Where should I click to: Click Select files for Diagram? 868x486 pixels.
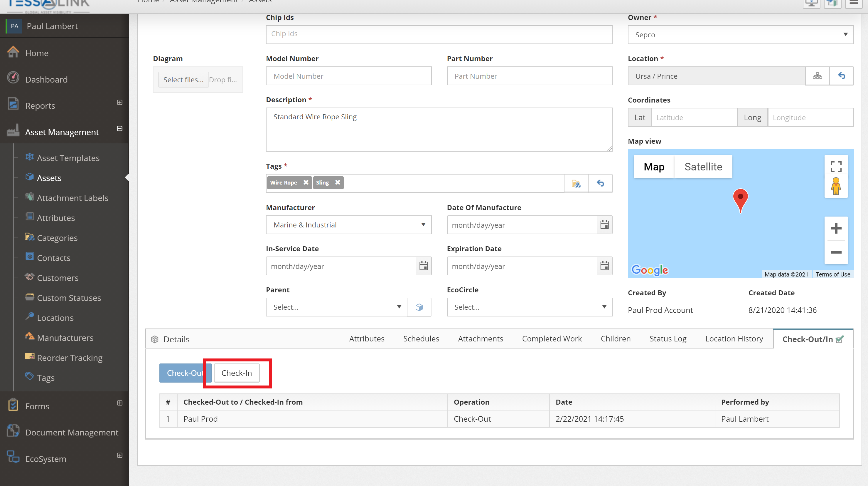183,80
